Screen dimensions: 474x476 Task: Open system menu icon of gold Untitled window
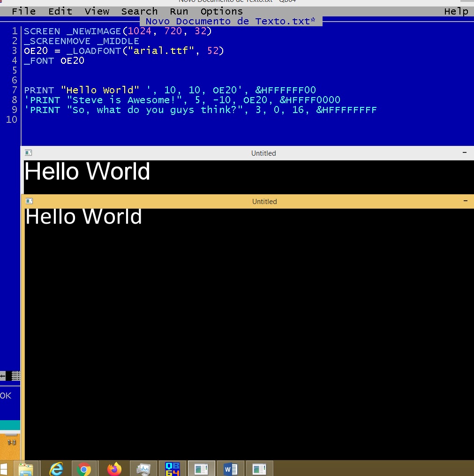29,201
